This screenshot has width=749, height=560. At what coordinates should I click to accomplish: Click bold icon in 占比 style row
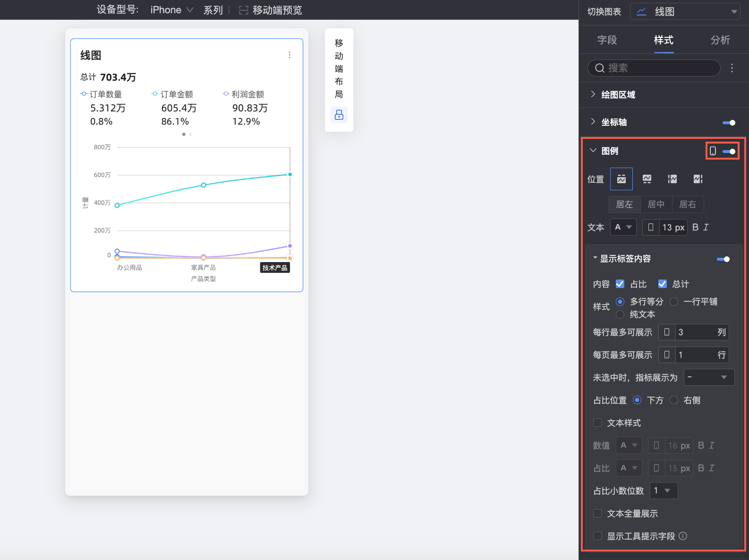click(701, 468)
